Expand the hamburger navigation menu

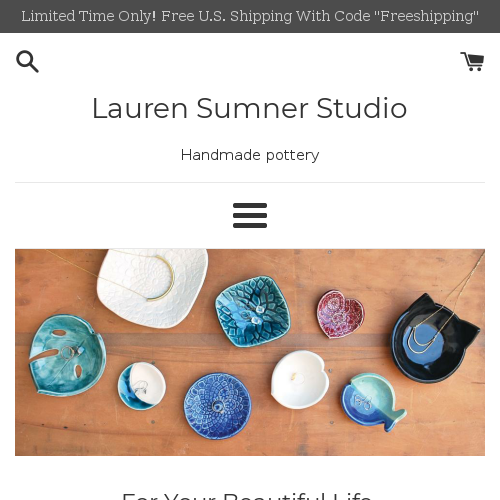coord(250,215)
